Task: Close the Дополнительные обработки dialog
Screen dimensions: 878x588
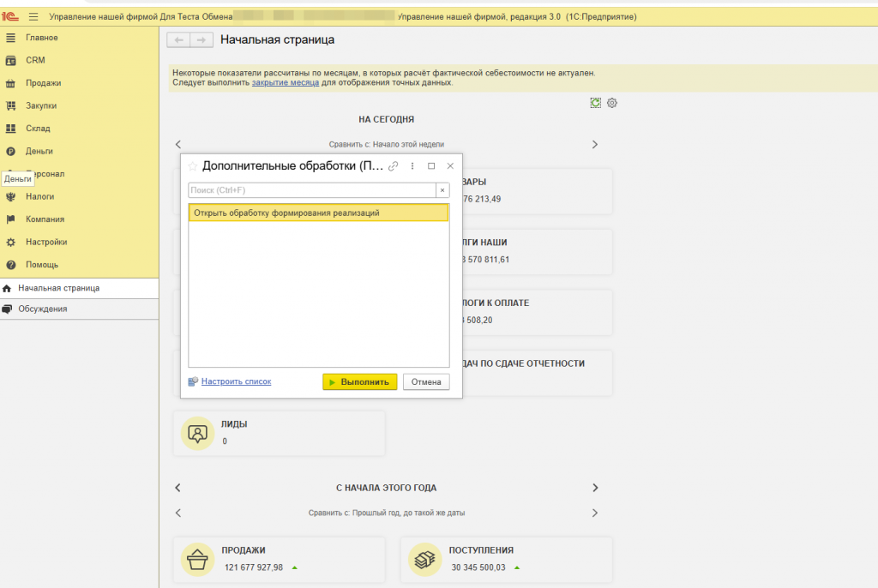Action: pos(450,166)
